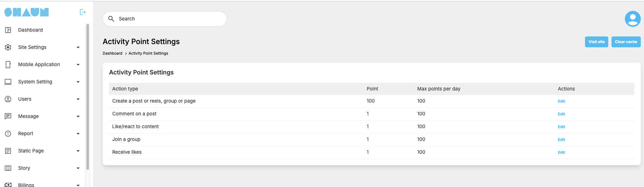644x187 pixels.
Task: Expand the Static Page menu arrow
Action: coord(78,151)
